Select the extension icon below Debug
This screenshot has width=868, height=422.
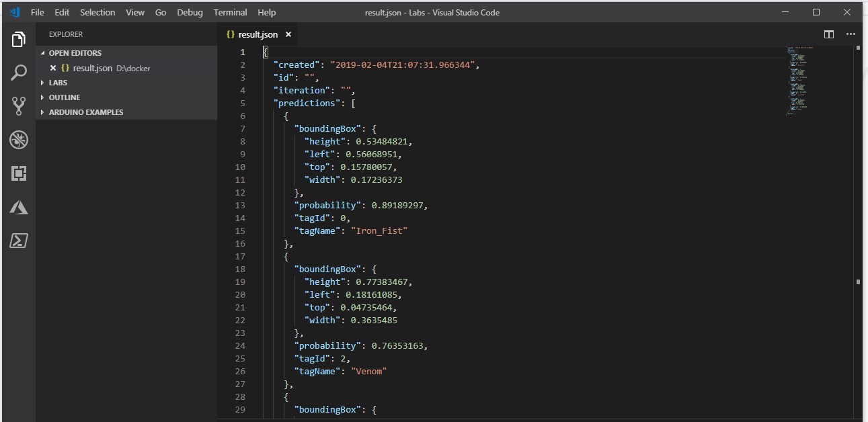pyautogui.click(x=17, y=173)
